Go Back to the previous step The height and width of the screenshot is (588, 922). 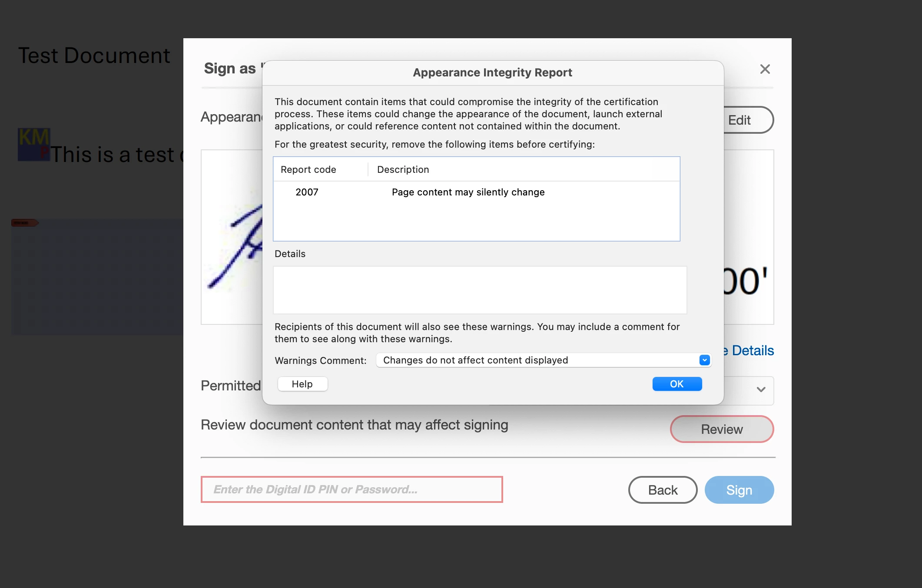pos(663,490)
